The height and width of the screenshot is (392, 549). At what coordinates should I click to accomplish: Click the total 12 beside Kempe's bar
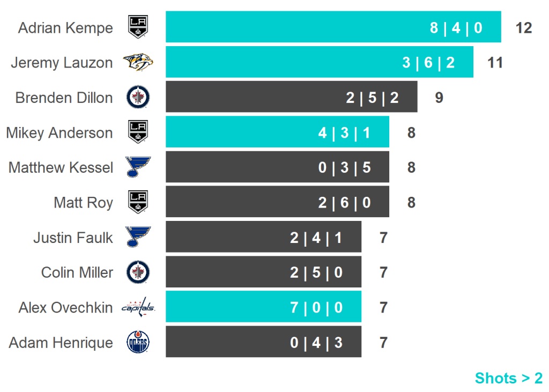523,28
